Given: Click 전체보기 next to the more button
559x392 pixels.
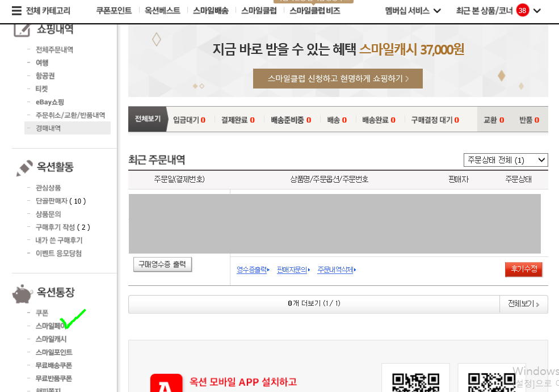Looking at the screenshot, I should point(524,304).
